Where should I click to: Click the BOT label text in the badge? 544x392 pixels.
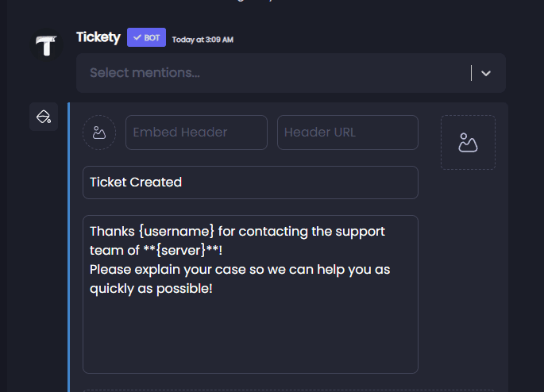point(152,37)
